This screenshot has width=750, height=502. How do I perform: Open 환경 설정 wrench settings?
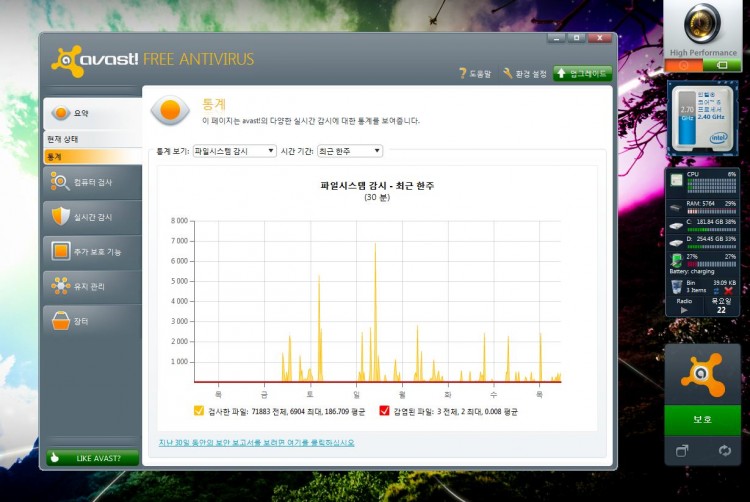pyautogui.click(x=508, y=73)
